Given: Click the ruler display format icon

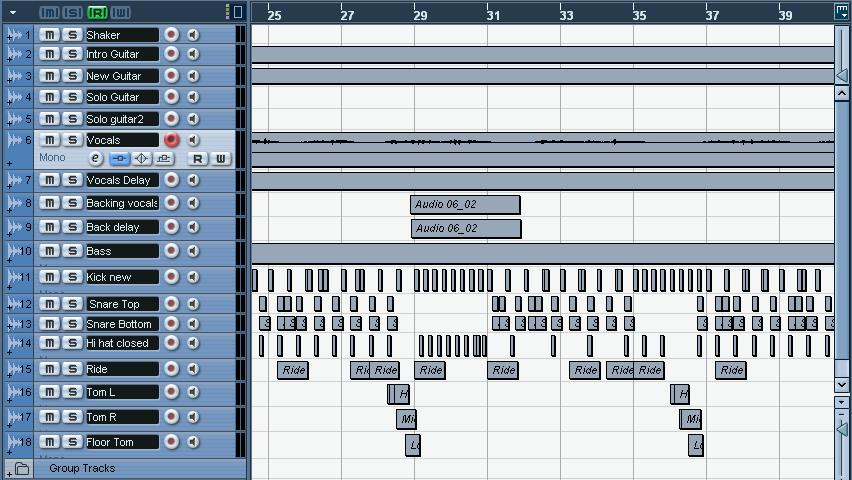Looking at the screenshot, I should tap(842, 11).
